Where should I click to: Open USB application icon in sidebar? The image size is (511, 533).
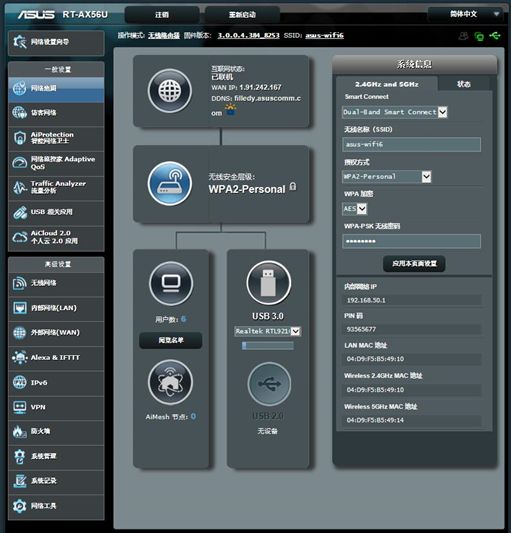pos(20,212)
